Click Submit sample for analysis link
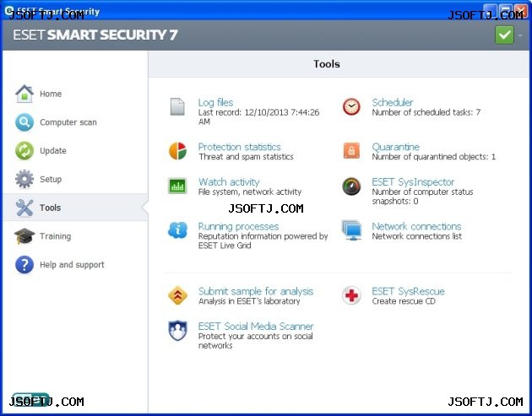The width and height of the screenshot is (532, 416). [x=256, y=291]
